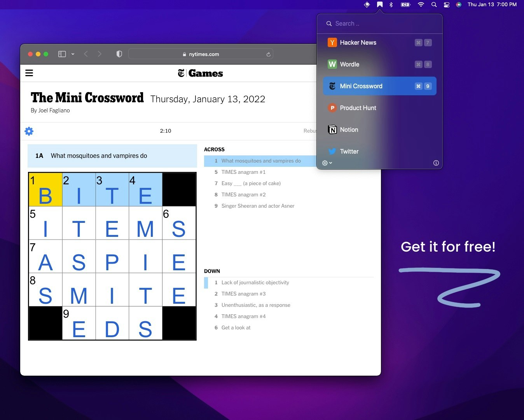Click the menu bar date and time
This screenshot has height=420, width=524.
pos(492,5)
